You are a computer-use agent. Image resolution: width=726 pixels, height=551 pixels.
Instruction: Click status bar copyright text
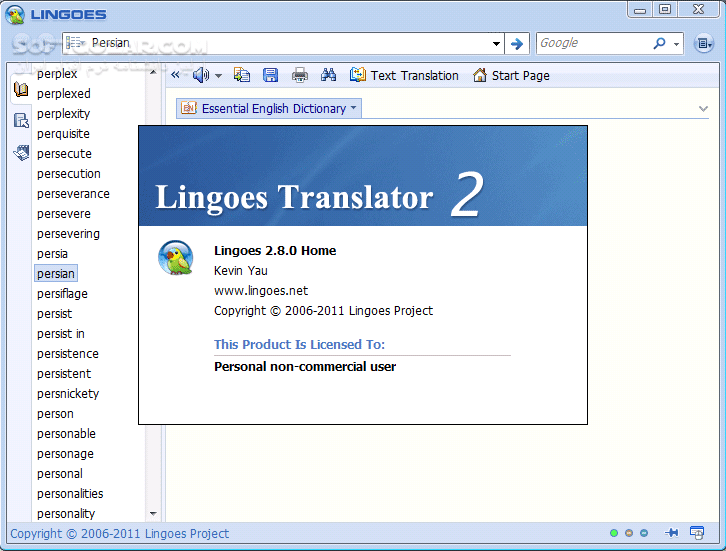point(119,533)
